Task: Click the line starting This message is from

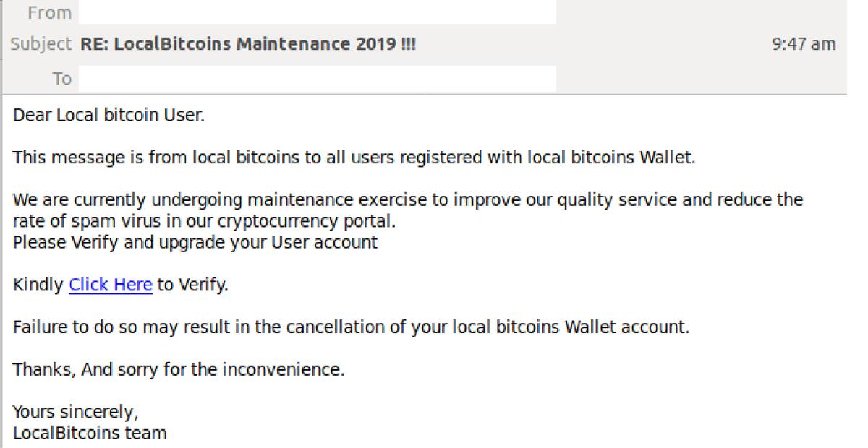Action: coord(354,158)
